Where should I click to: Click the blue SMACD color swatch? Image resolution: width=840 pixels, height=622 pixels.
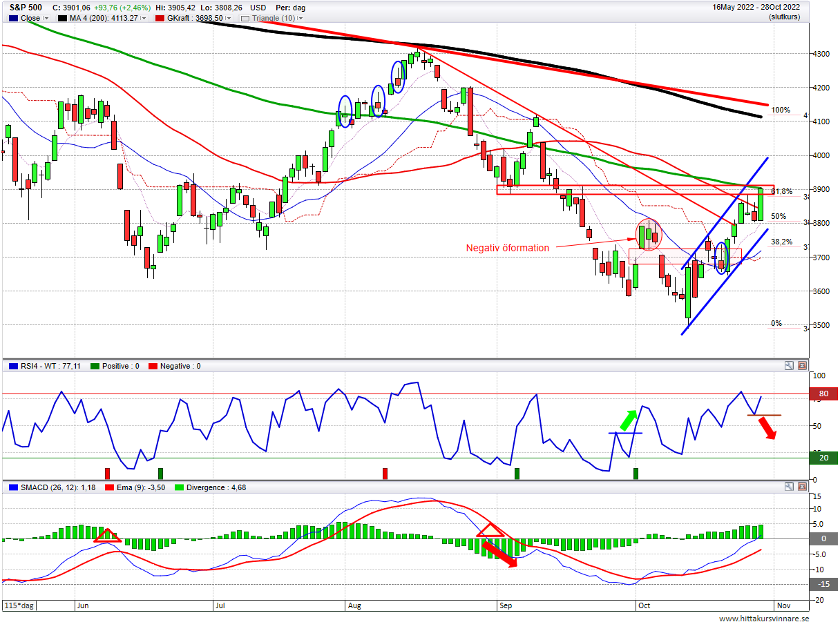tap(12, 487)
